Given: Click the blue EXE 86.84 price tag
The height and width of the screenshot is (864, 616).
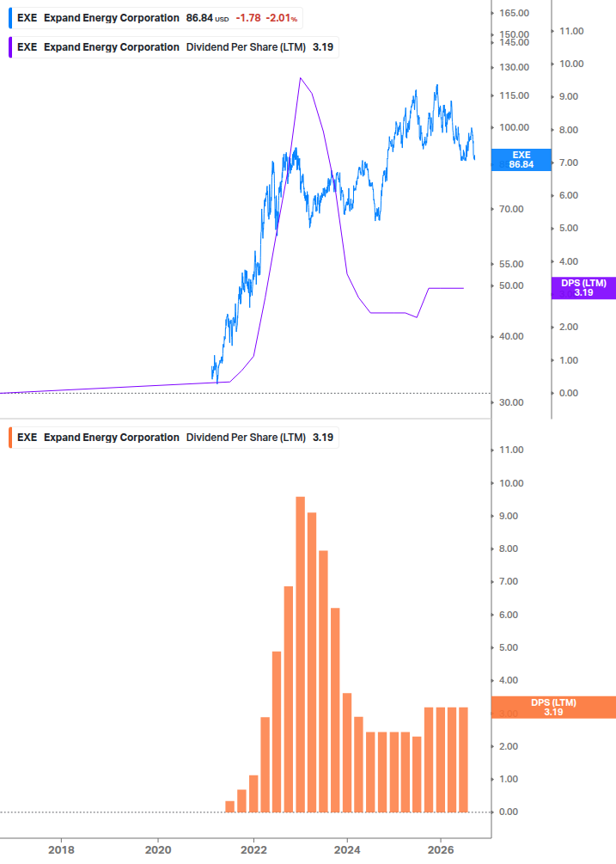Looking at the screenshot, I should [x=521, y=160].
